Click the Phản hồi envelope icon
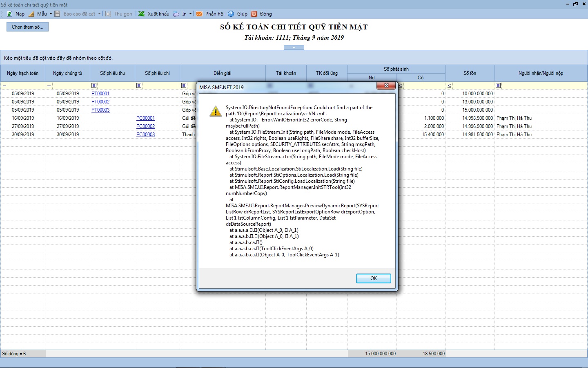This screenshot has width=588, height=368. [x=199, y=14]
